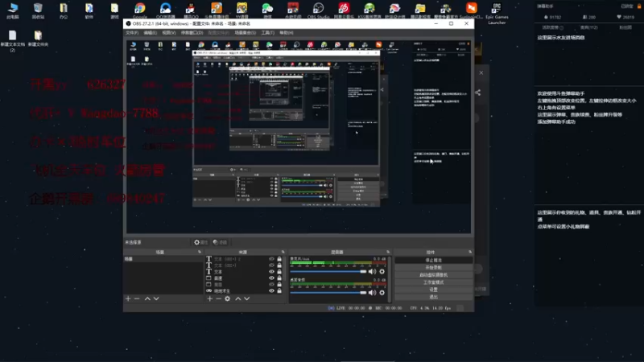The image size is (644, 362).
Task: Enable 工作室模式 studio mode button
Action: coord(433,282)
